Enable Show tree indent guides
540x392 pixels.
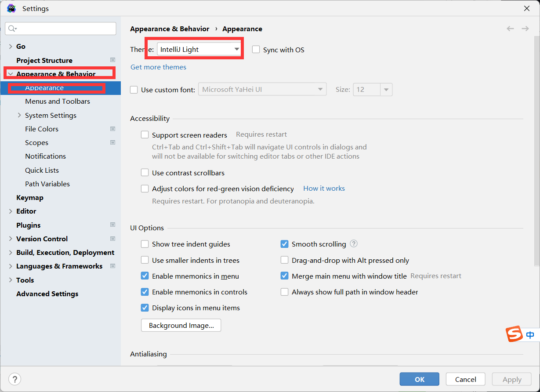click(145, 244)
